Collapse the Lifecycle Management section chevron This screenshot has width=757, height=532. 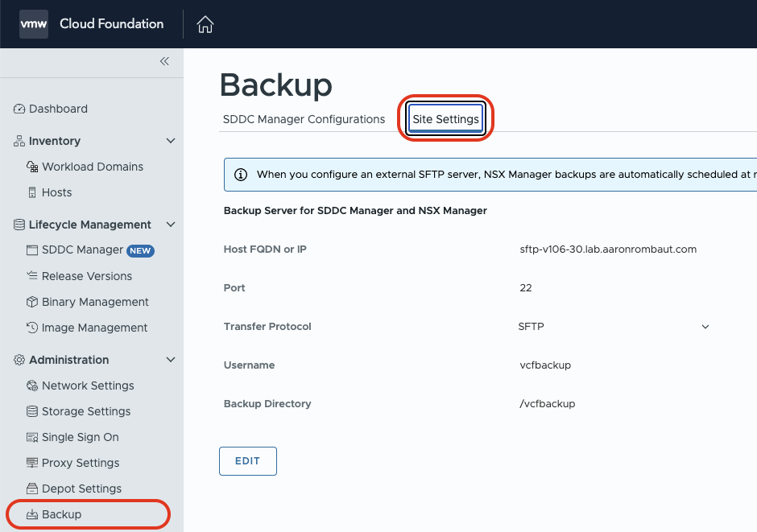coord(170,225)
